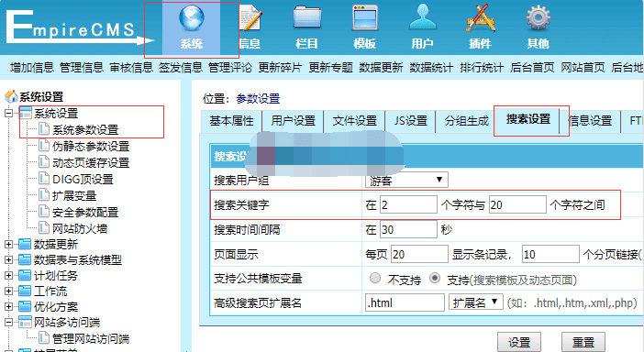Expand the 工作流 tree node
Screen dimensions: 644x352
8,291
